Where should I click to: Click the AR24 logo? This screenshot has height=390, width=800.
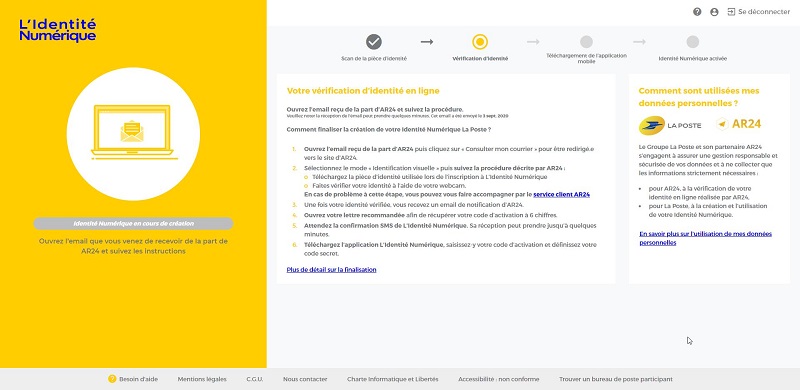739,124
